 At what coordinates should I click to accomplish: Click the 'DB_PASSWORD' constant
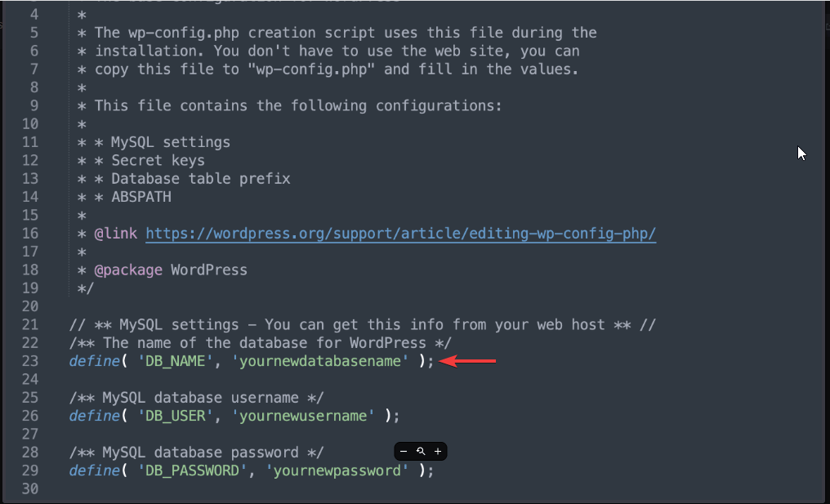coord(192,471)
